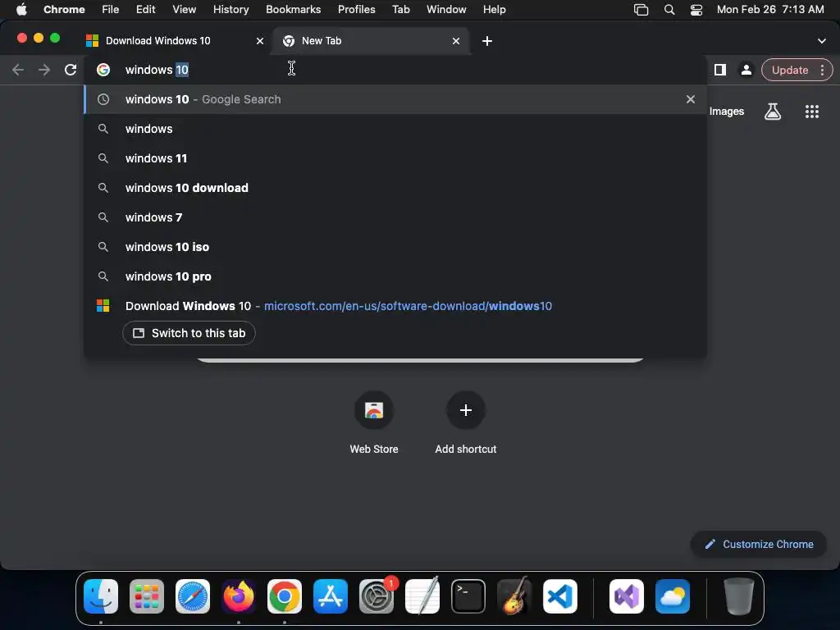Image resolution: width=840 pixels, height=630 pixels.
Task: Close the 'Download Windows 10' tab
Action: click(x=260, y=41)
